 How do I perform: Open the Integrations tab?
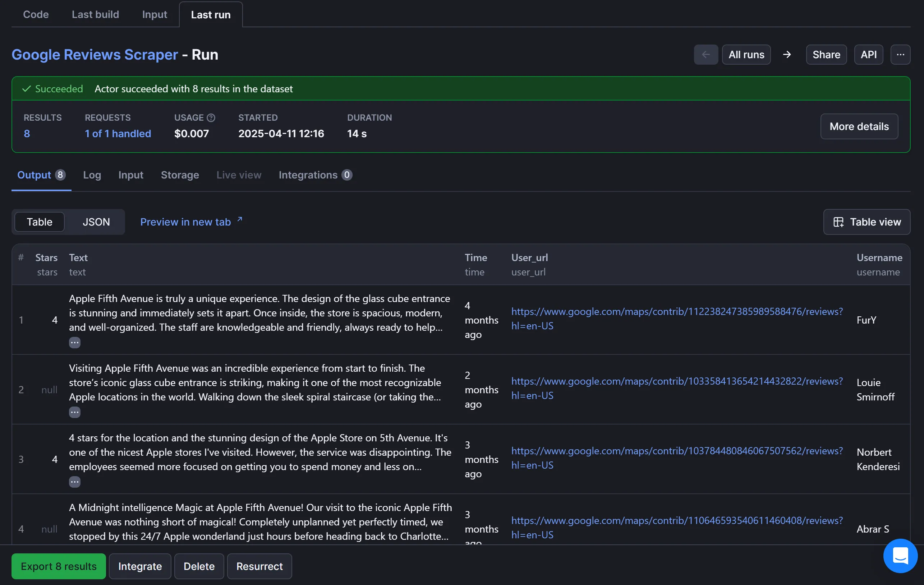pyautogui.click(x=316, y=175)
